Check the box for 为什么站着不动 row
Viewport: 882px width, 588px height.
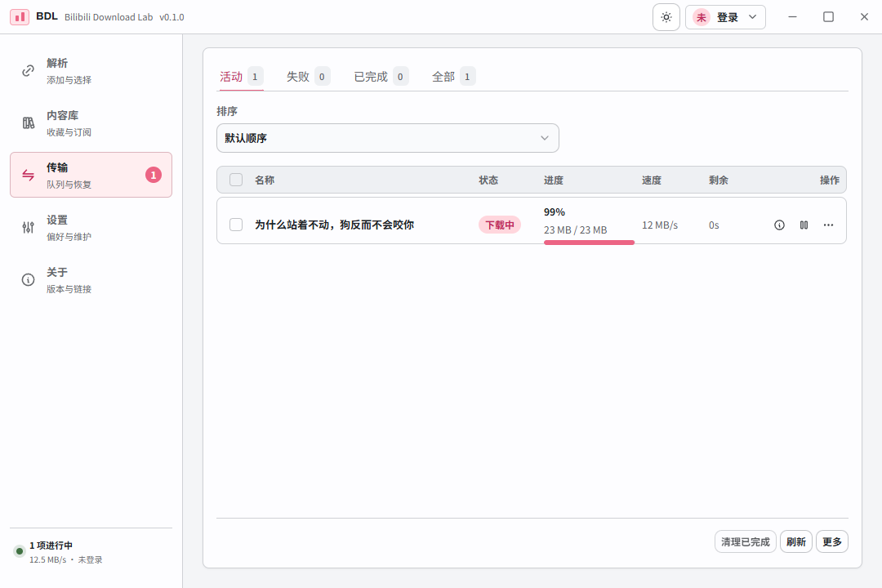click(x=236, y=225)
